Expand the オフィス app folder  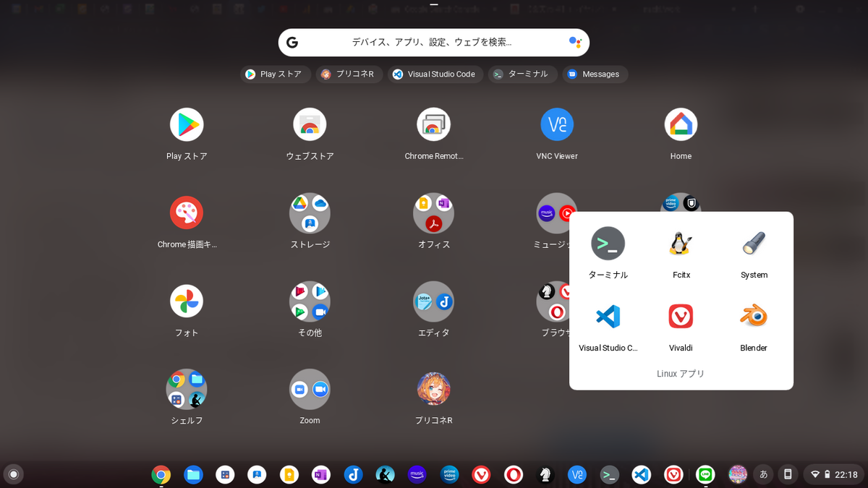tap(433, 213)
